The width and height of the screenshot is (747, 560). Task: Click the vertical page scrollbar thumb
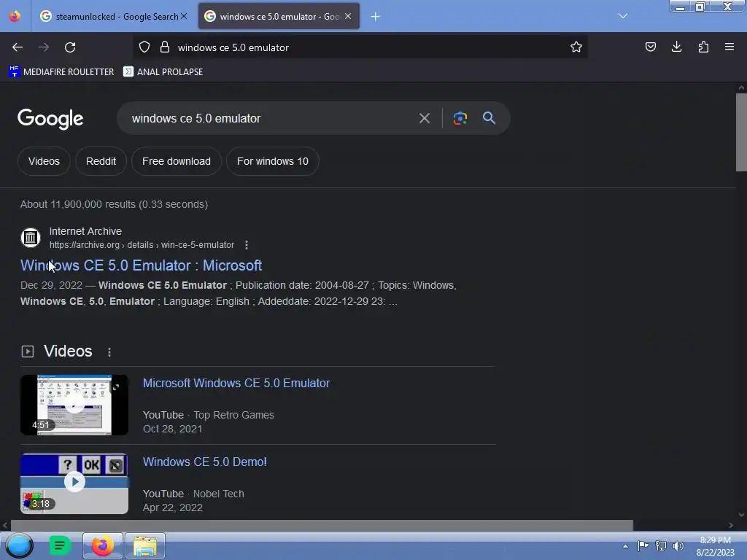click(x=741, y=133)
